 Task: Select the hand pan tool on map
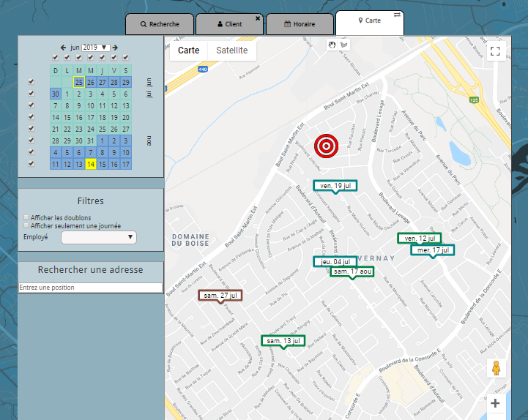tap(332, 45)
